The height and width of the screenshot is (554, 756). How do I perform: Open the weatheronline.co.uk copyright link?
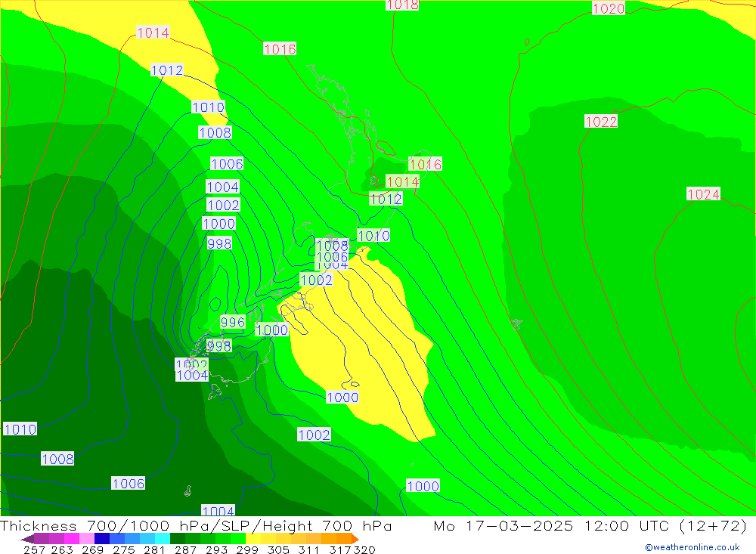click(692, 547)
